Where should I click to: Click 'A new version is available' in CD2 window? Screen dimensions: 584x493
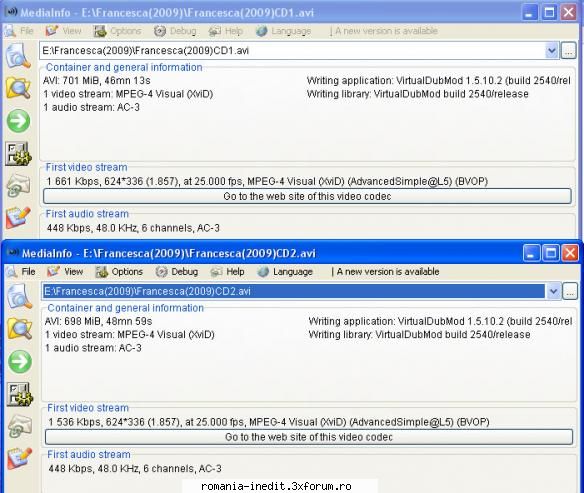coord(388,272)
